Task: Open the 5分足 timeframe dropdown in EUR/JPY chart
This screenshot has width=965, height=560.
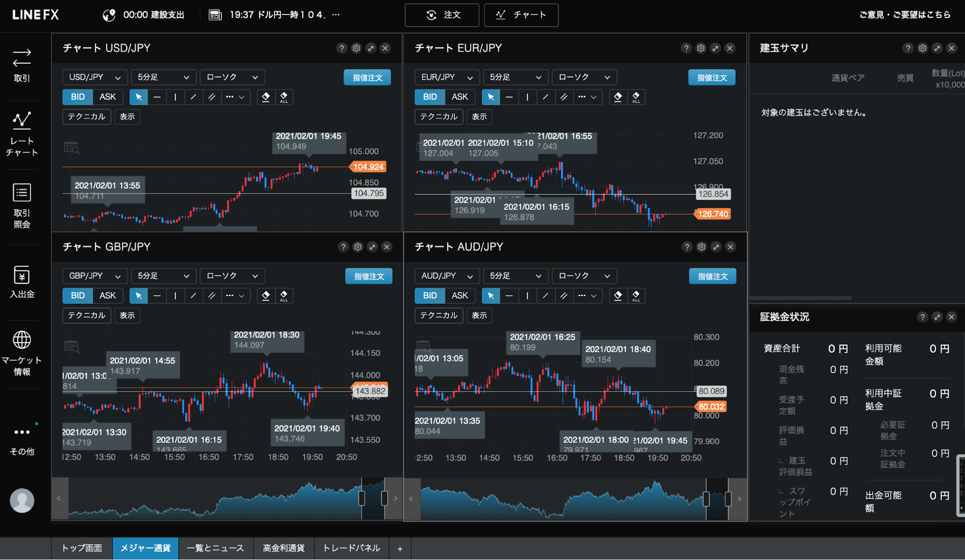Action: coord(516,77)
